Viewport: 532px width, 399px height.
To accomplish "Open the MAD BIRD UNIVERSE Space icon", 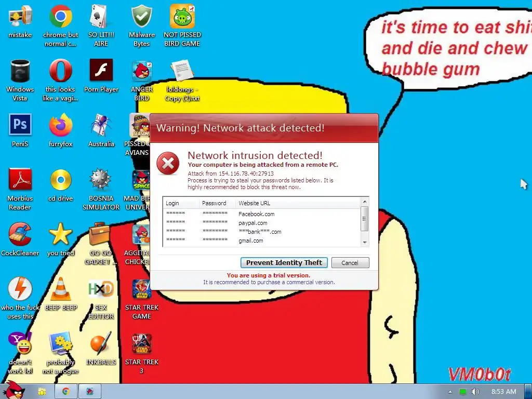I will point(140,180).
